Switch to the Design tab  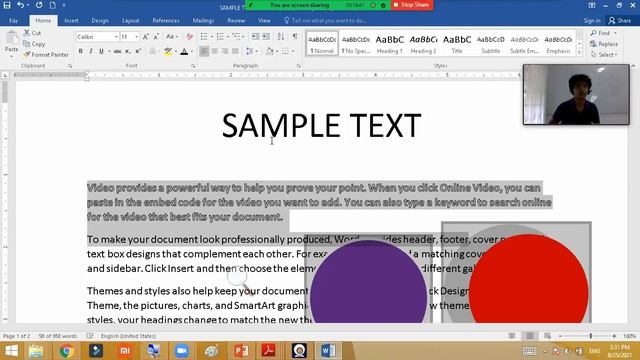(x=100, y=20)
